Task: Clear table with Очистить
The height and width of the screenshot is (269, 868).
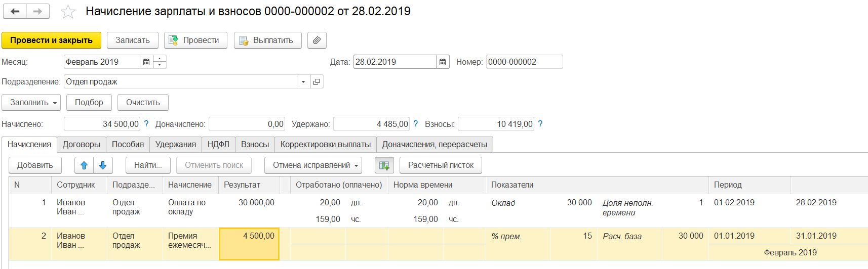Action: [x=143, y=102]
